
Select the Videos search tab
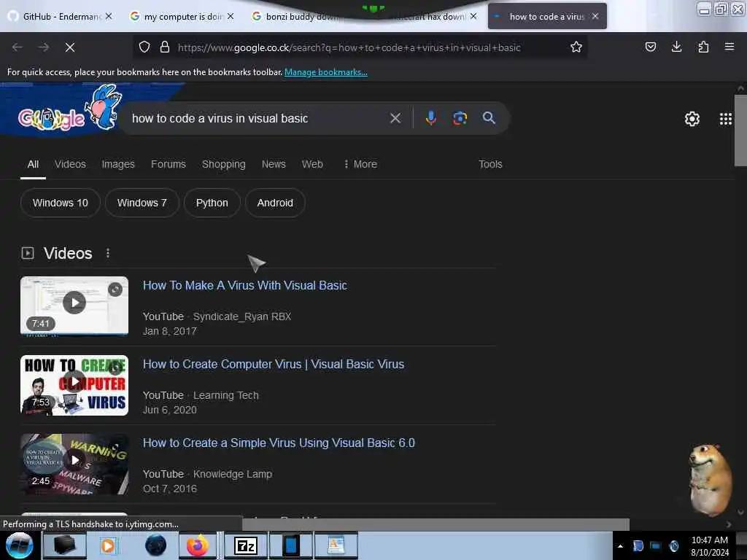coord(70,164)
